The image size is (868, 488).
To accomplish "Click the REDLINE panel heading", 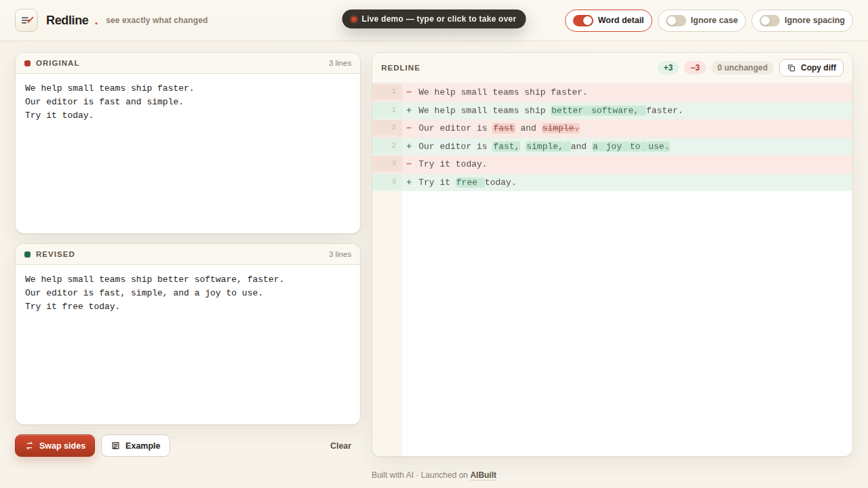I will pyautogui.click(x=401, y=68).
